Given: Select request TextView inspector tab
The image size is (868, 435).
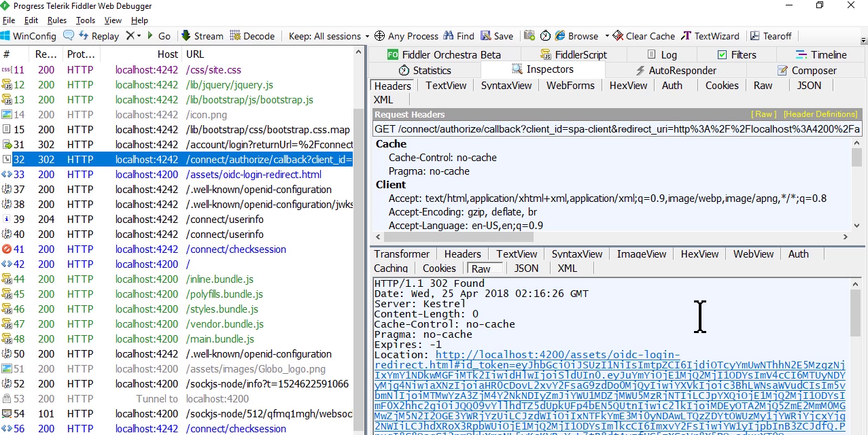Looking at the screenshot, I should 446,85.
